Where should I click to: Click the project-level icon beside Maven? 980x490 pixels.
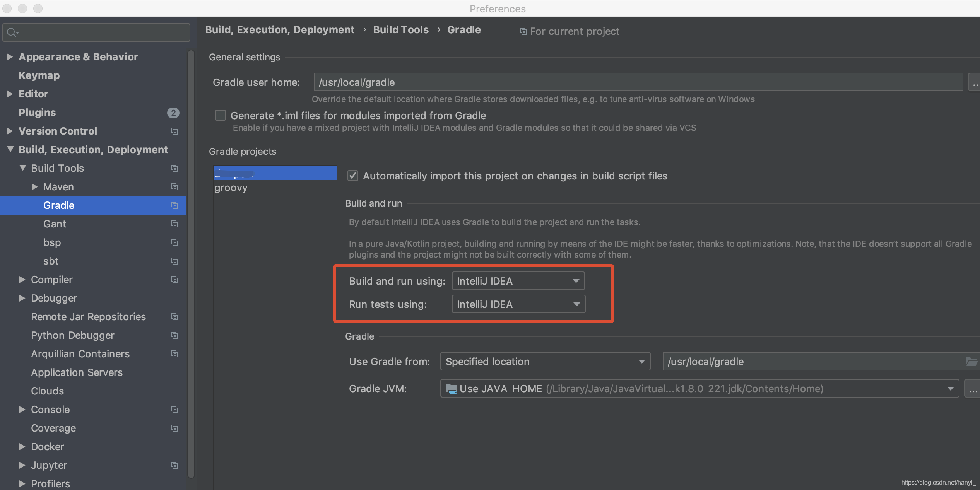(174, 187)
